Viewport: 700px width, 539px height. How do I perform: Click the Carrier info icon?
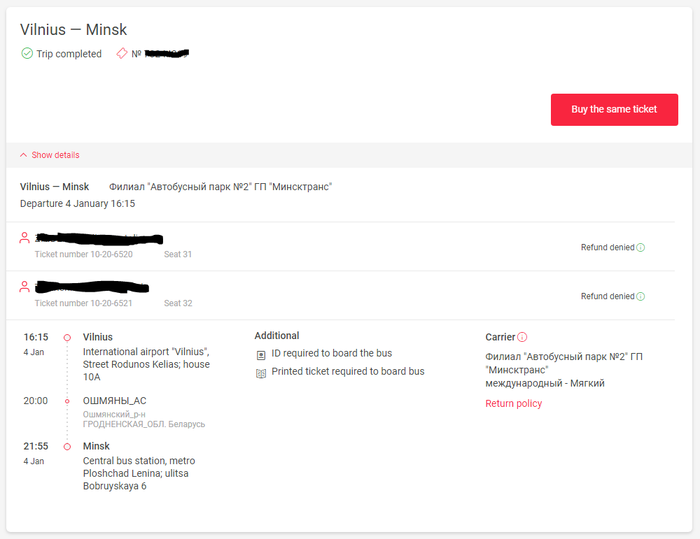click(522, 337)
